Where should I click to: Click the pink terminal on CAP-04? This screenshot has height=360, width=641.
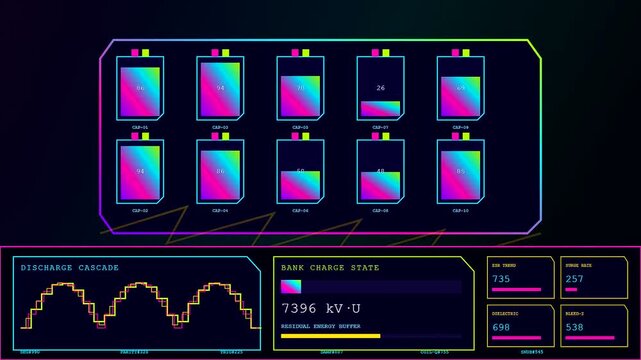[215, 136]
